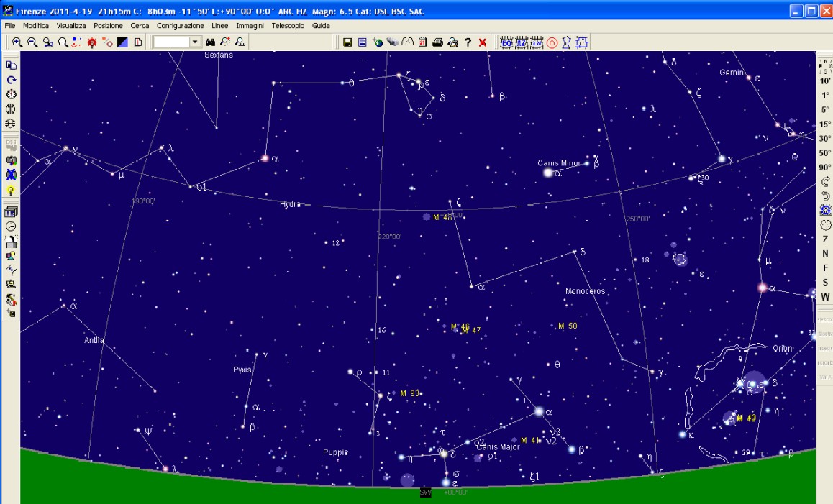The width and height of the screenshot is (833, 504).
Task: Open the Guida menu
Action: pyautogui.click(x=321, y=25)
